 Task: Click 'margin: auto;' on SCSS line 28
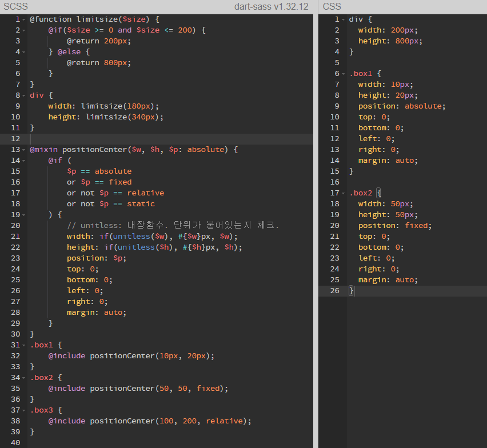(x=97, y=313)
